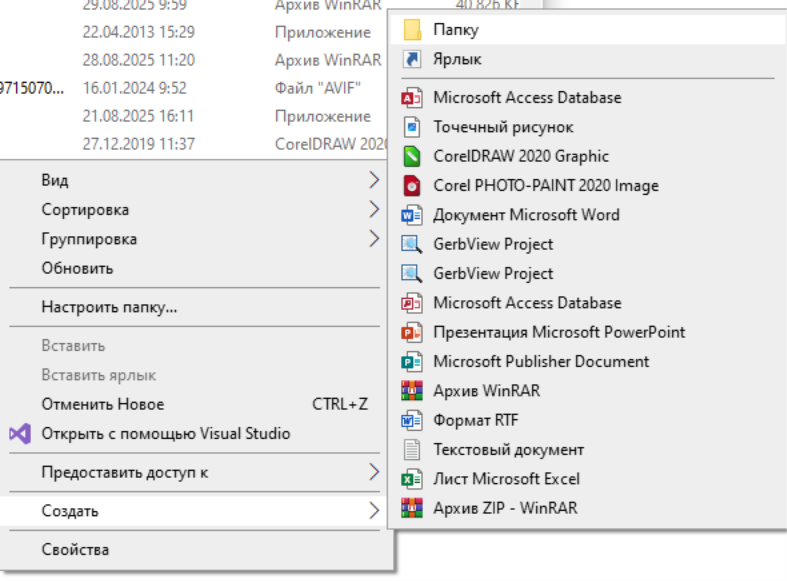Choose GerbView Project entry just below Документ Microsoft Word
This screenshot has width=787, height=581.
587,244
